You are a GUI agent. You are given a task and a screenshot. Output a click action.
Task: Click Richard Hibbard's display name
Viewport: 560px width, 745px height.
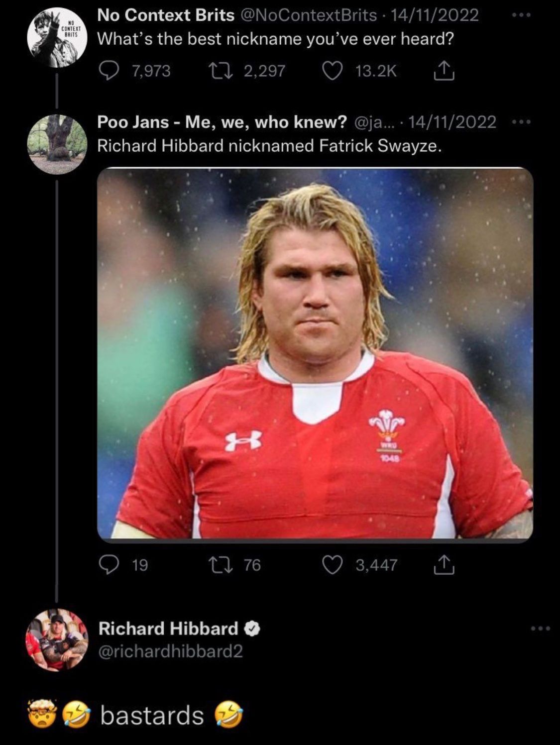click(x=168, y=629)
